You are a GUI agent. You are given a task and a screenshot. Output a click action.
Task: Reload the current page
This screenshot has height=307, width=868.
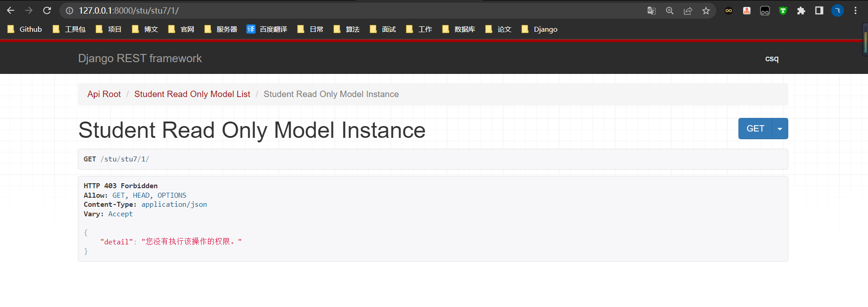pyautogui.click(x=47, y=10)
